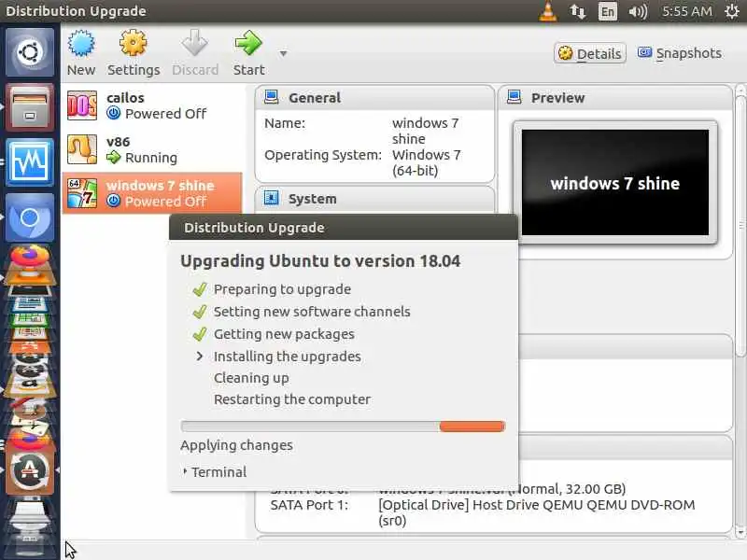This screenshot has height=560, width=747.
Task: Open the system power menu icon
Action: 732,11
